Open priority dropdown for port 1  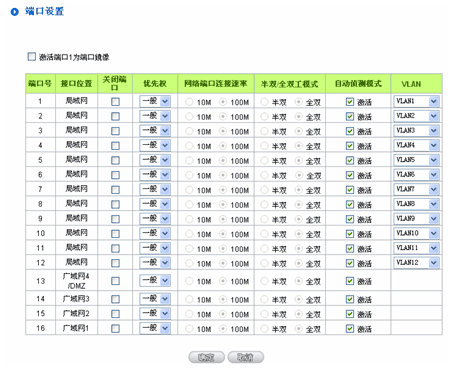click(155, 101)
